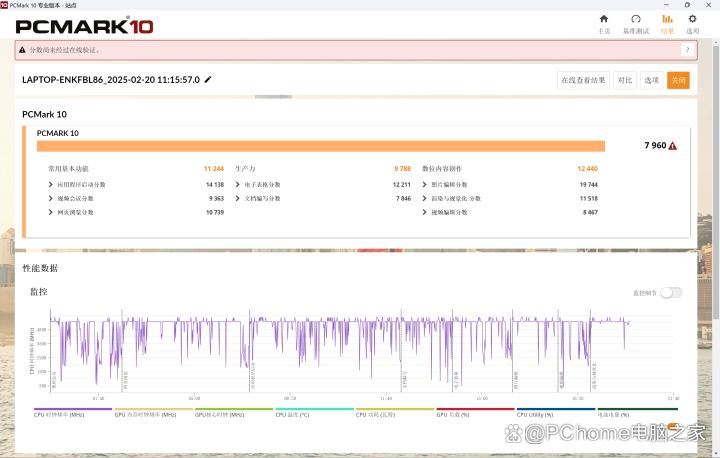This screenshot has height=458, width=720.
Task: Open the Options (选项) gear icon
Action: tap(692, 23)
